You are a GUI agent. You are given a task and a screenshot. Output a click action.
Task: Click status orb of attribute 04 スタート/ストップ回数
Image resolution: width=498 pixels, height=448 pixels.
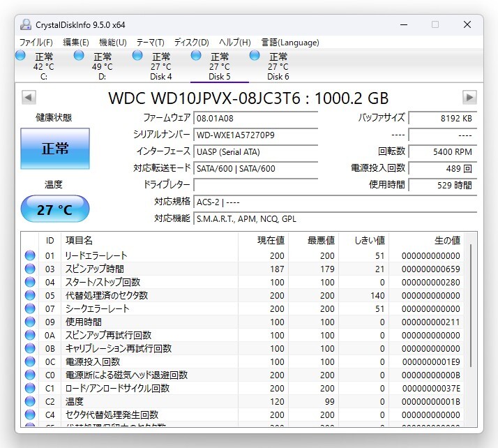click(30, 282)
